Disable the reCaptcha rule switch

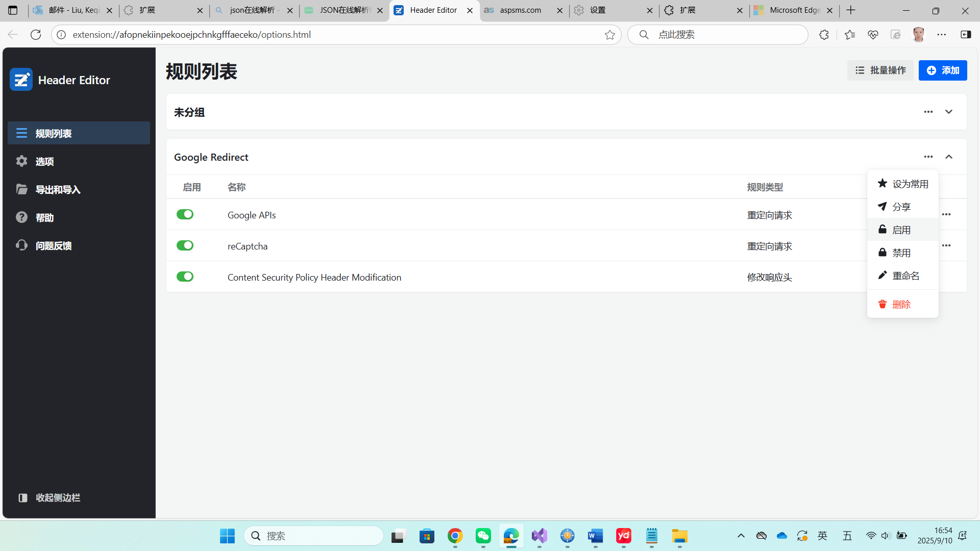(x=185, y=245)
